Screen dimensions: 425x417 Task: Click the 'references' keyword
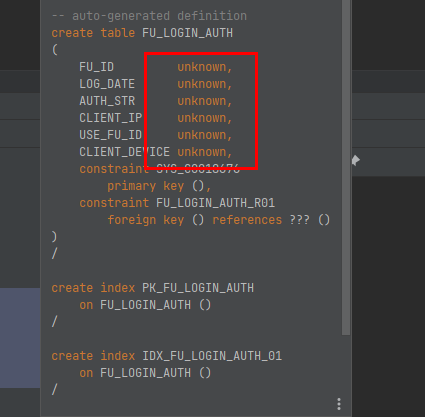tap(247, 220)
